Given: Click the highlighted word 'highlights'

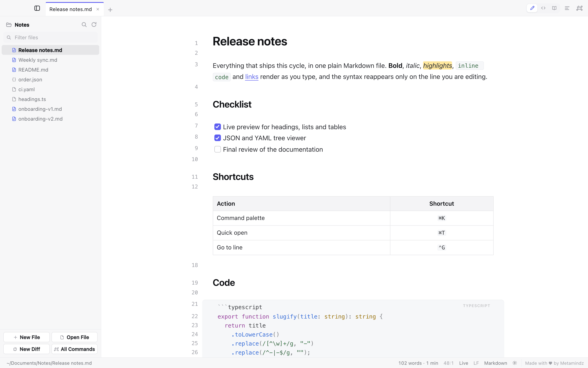Looking at the screenshot, I should point(437,65).
